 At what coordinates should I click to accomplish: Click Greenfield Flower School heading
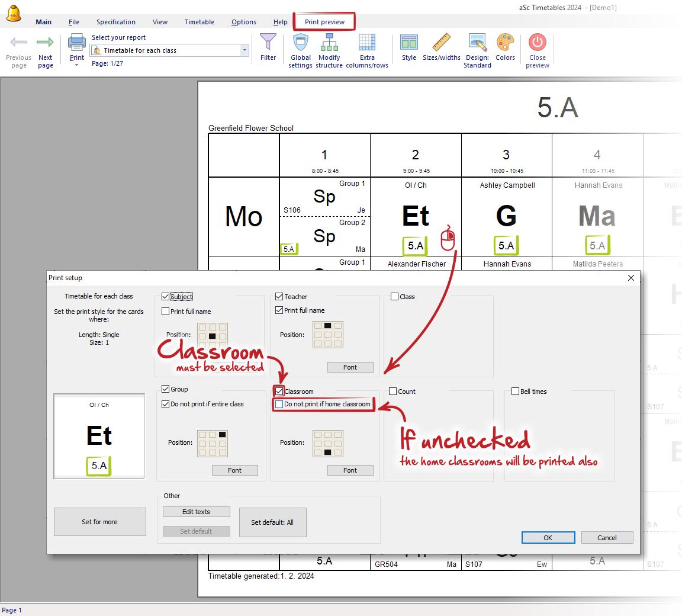251,128
